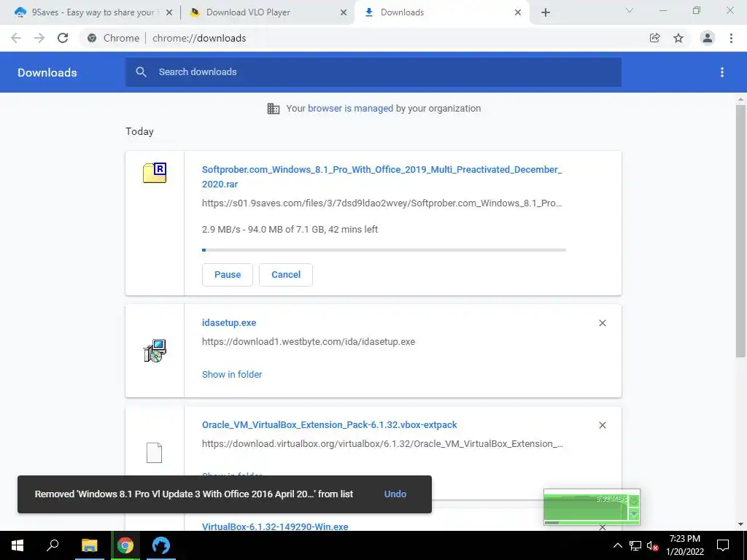Open Chrome's three-dot main menu
Screen dimensions: 747x560
pos(731,38)
